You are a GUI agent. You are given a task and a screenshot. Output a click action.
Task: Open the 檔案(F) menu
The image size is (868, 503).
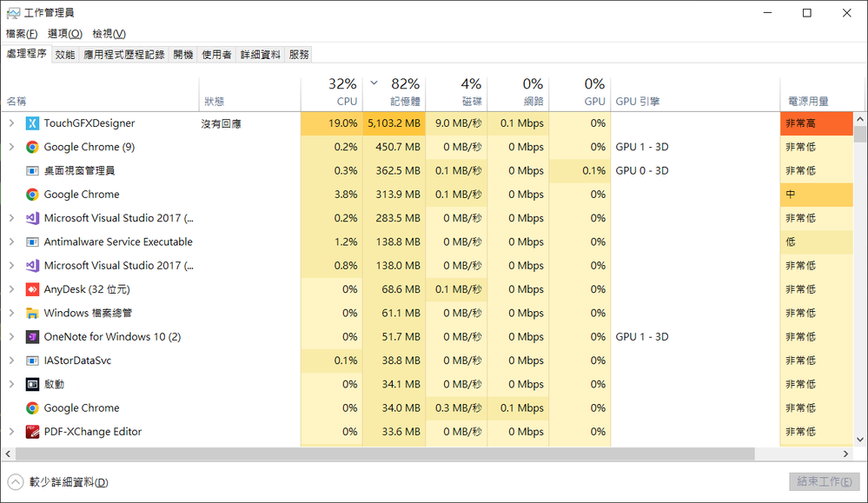coord(22,34)
